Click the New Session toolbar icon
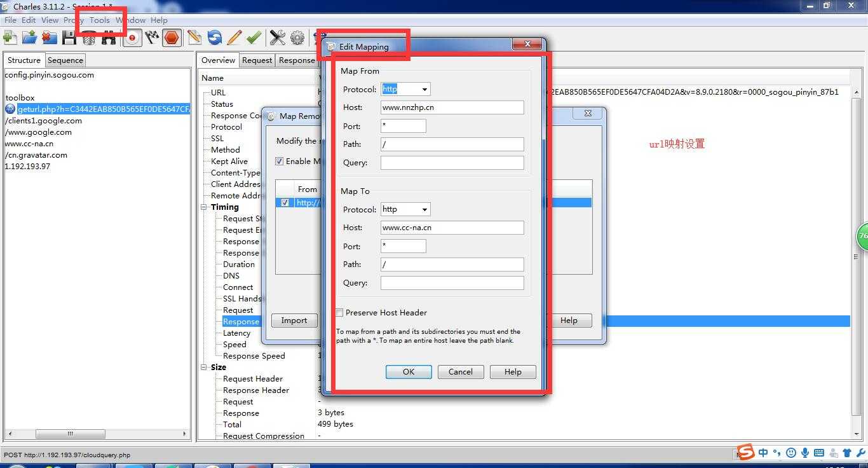 (x=10, y=38)
